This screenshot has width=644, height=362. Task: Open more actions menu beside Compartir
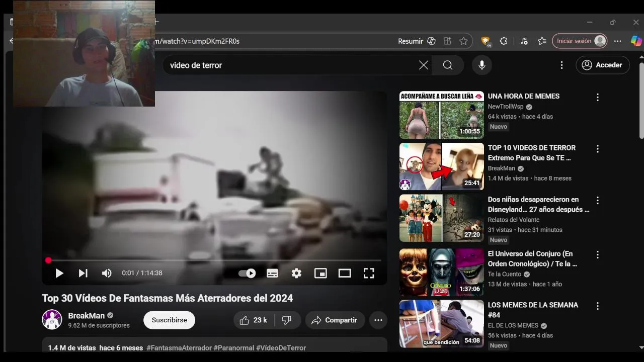[378, 320]
